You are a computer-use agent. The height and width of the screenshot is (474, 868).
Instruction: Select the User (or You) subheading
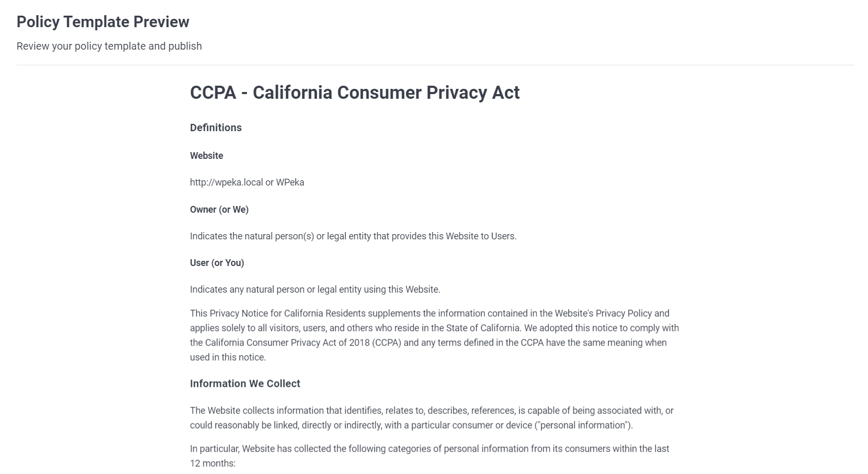click(x=217, y=263)
